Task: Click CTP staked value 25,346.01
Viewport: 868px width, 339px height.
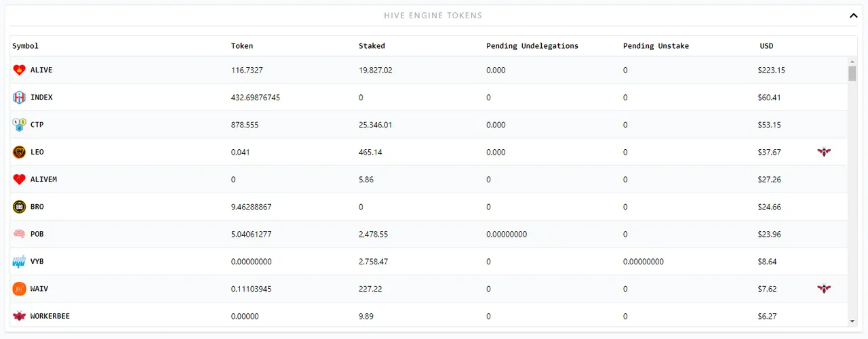Action: 376,125
